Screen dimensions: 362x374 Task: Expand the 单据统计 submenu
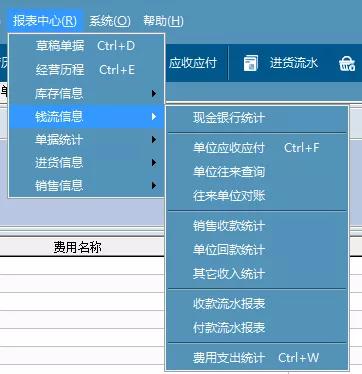tap(86, 140)
